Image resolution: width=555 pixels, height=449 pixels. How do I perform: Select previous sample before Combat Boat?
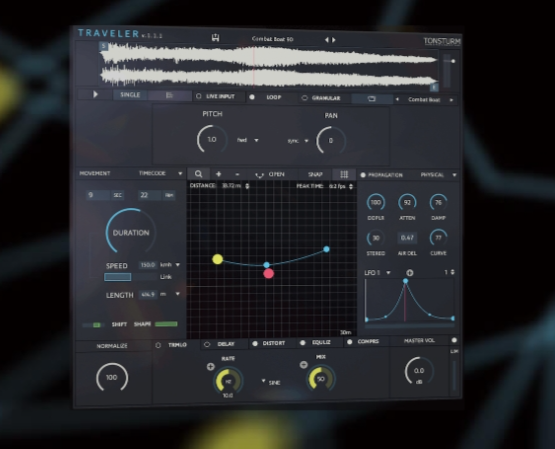397,99
